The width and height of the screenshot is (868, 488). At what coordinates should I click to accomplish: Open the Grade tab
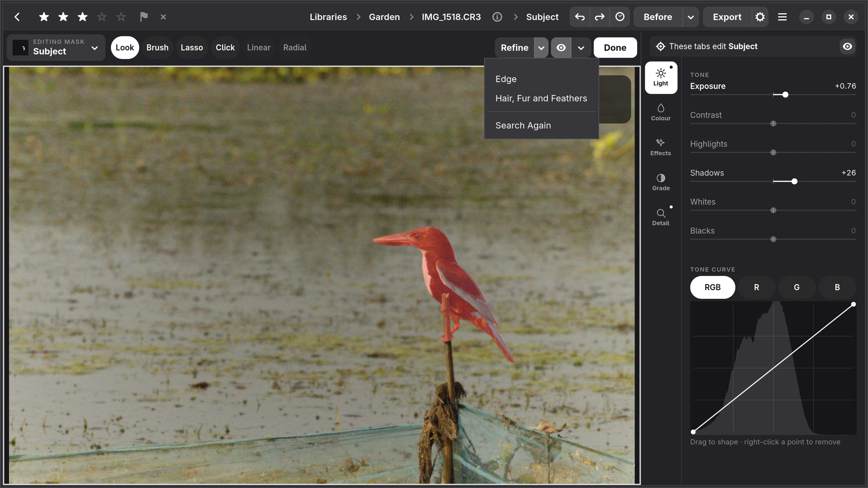(661, 182)
